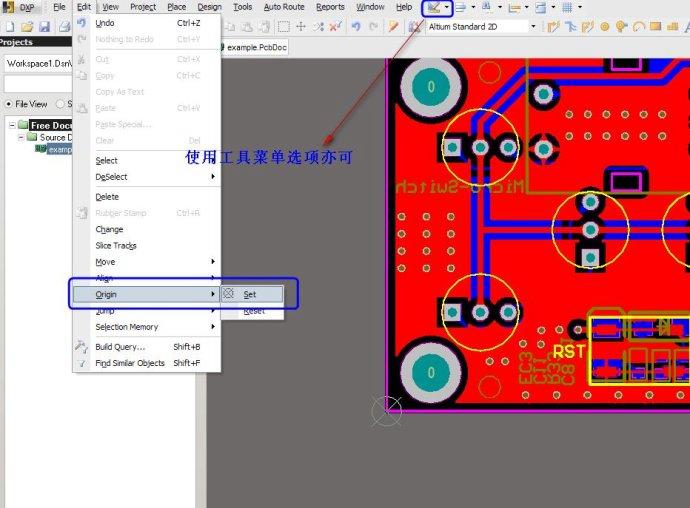Click the deselect all icon

point(318,27)
